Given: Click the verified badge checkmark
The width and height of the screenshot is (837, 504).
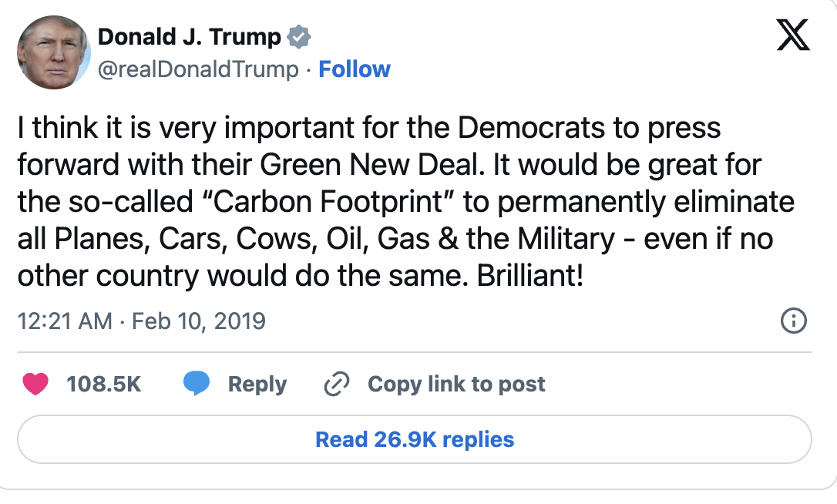Looking at the screenshot, I should (299, 36).
